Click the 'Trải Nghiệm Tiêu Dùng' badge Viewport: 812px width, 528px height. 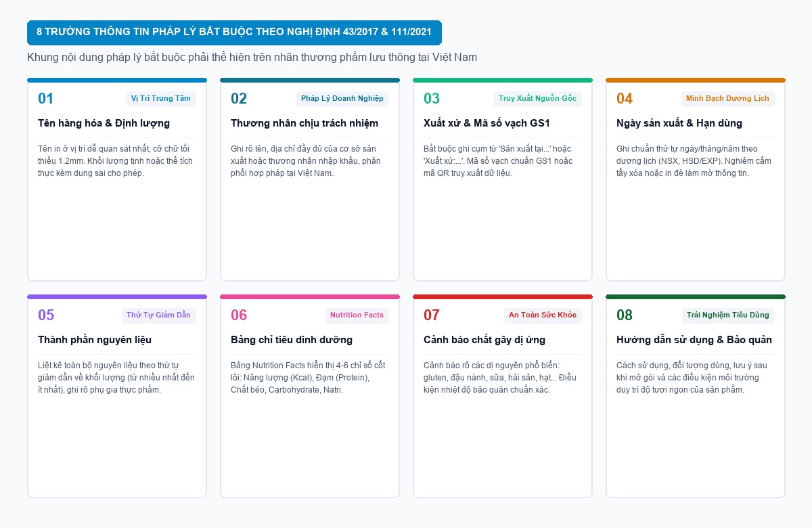coord(728,315)
